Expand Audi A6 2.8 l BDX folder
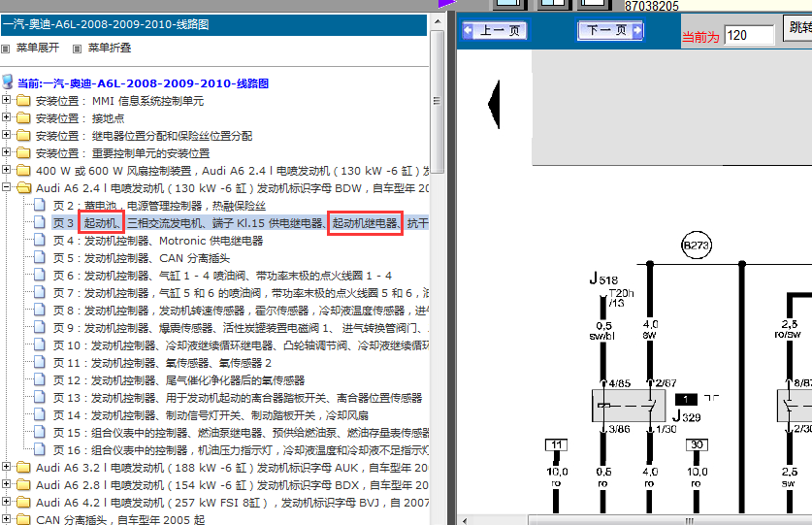Screen dimensions: 812x525 click(x=6, y=484)
